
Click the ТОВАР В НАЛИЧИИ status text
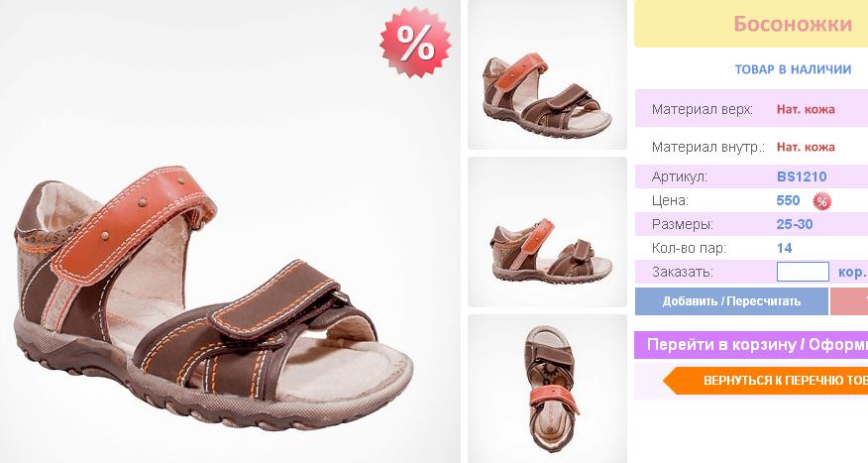pyautogui.click(x=793, y=69)
